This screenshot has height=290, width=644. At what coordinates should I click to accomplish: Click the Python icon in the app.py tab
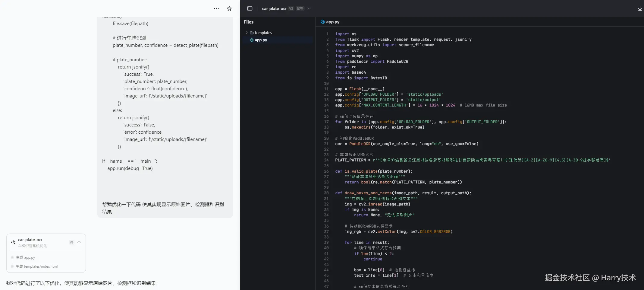pos(322,22)
